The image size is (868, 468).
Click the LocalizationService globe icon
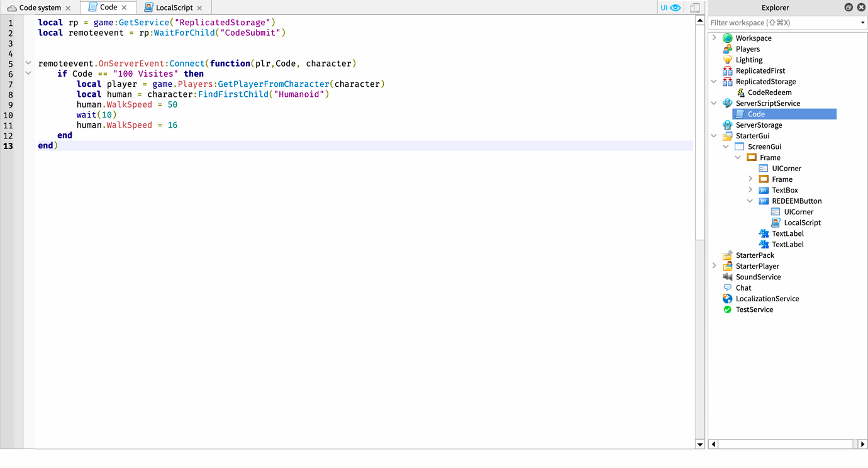point(728,299)
